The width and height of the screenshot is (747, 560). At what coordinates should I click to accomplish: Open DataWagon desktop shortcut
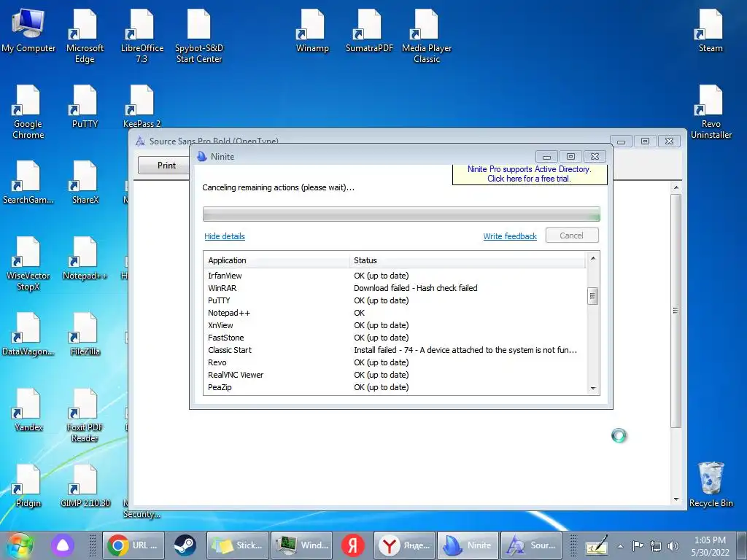click(x=28, y=334)
